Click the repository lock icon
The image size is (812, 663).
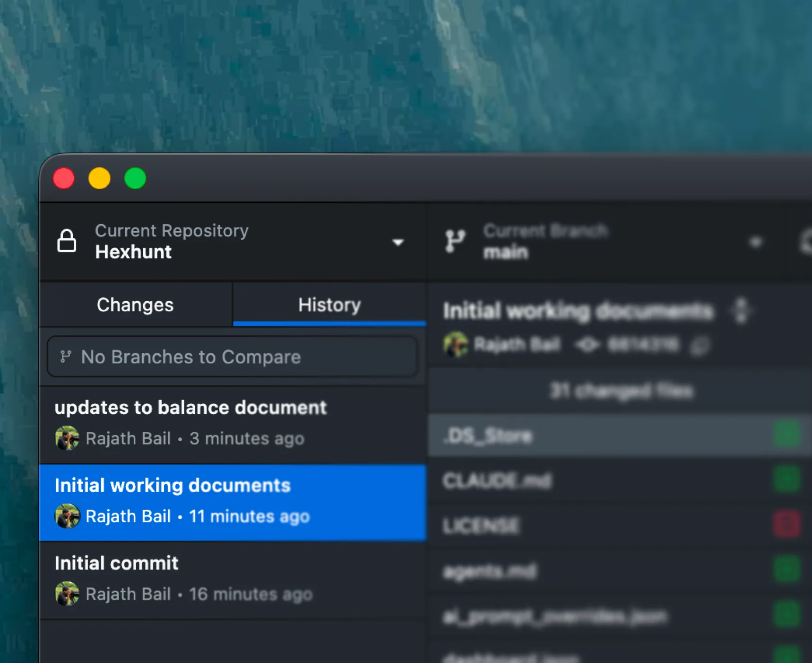pos(67,241)
